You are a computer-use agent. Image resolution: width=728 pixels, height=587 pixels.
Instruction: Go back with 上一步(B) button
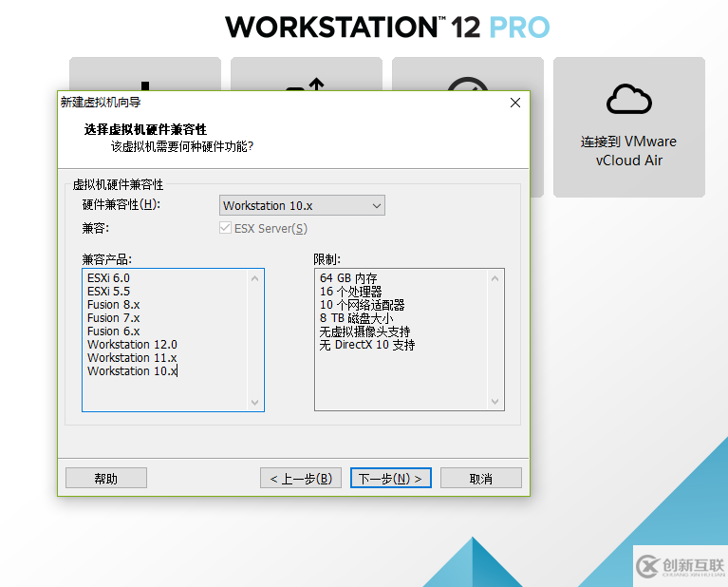[x=301, y=479]
